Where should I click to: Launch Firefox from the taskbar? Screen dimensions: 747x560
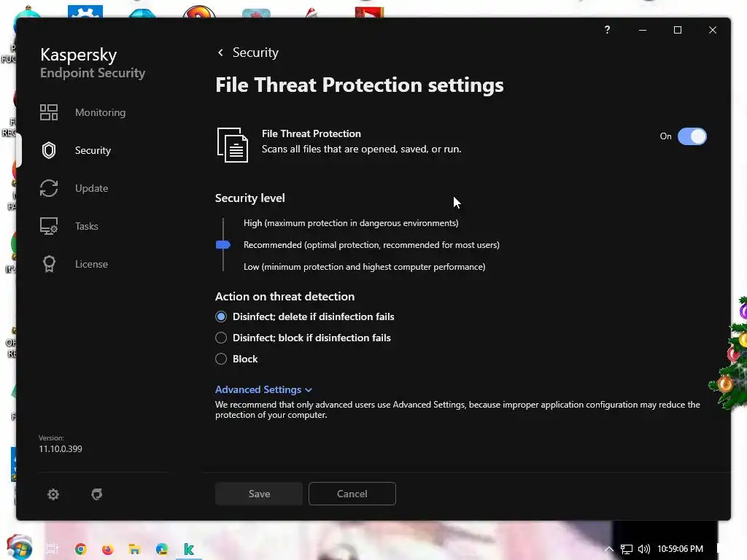coord(108,549)
